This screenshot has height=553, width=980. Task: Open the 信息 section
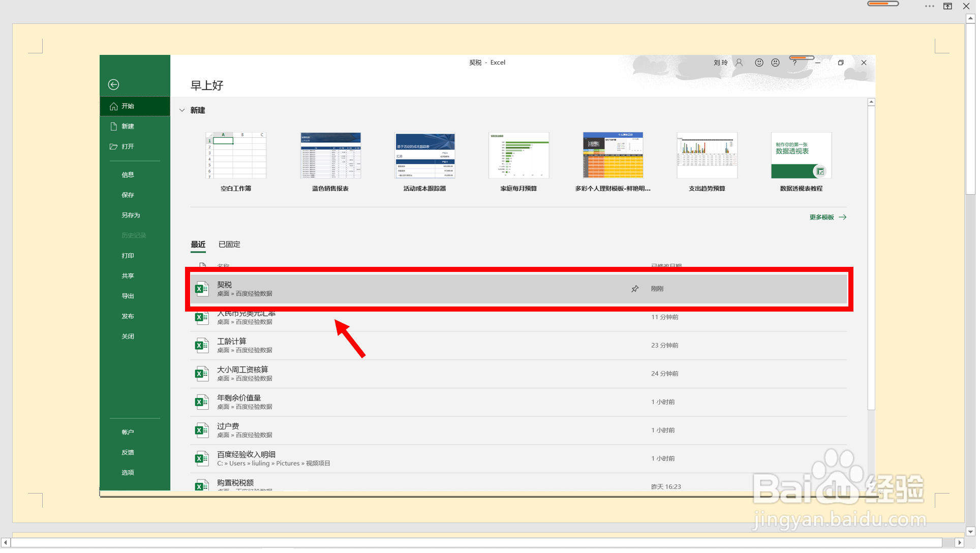(135, 175)
